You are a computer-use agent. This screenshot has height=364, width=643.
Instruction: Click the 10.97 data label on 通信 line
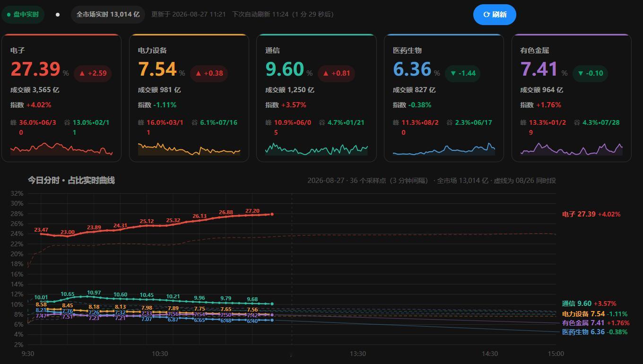coord(94,293)
